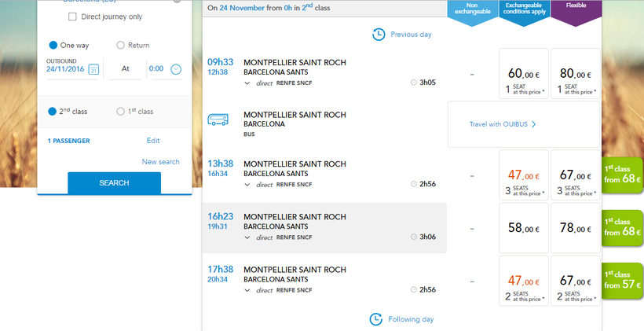Pick the green 1st class from 57 € tag
This screenshot has height=331, width=644.
coord(624,279)
